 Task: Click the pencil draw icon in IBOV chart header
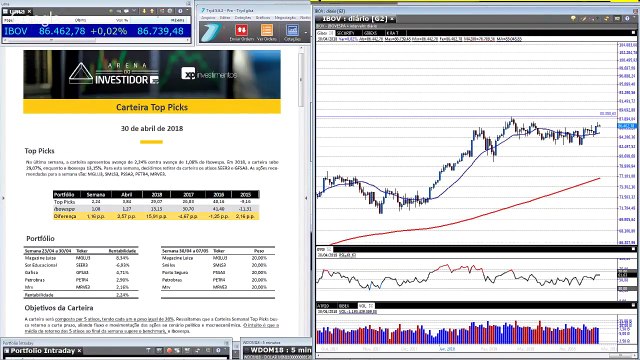pos(584,19)
